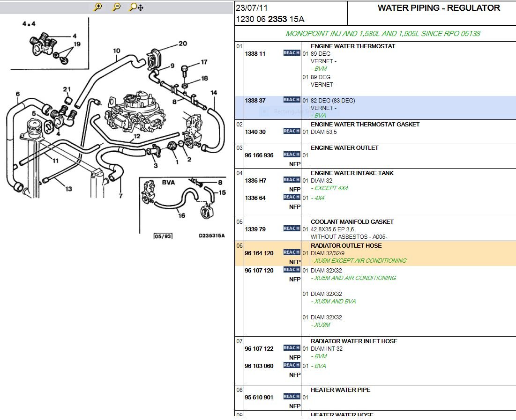Image resolution: width=516 pixels, height=420 pixels.
Task: Click the XU5M EXCEPT AIR CONDITIONING note
Action: coord(359,261)
